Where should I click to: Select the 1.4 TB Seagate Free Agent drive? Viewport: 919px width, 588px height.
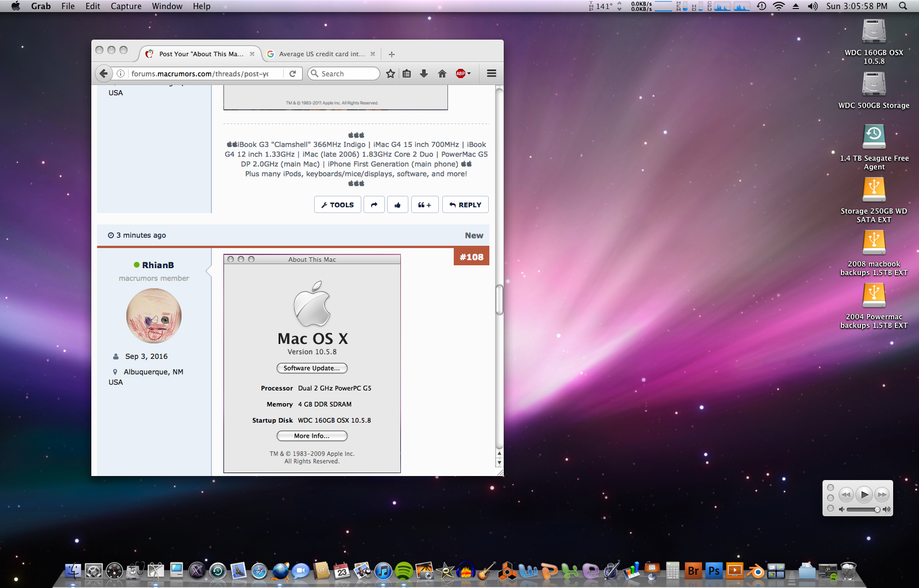point(874,138)
